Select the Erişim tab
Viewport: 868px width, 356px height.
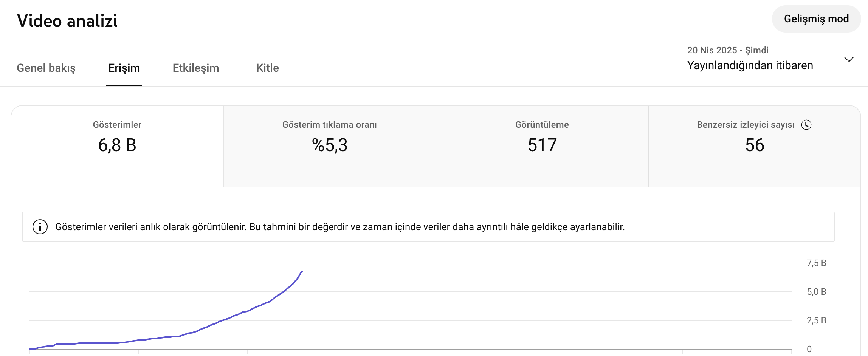(124, 68)
